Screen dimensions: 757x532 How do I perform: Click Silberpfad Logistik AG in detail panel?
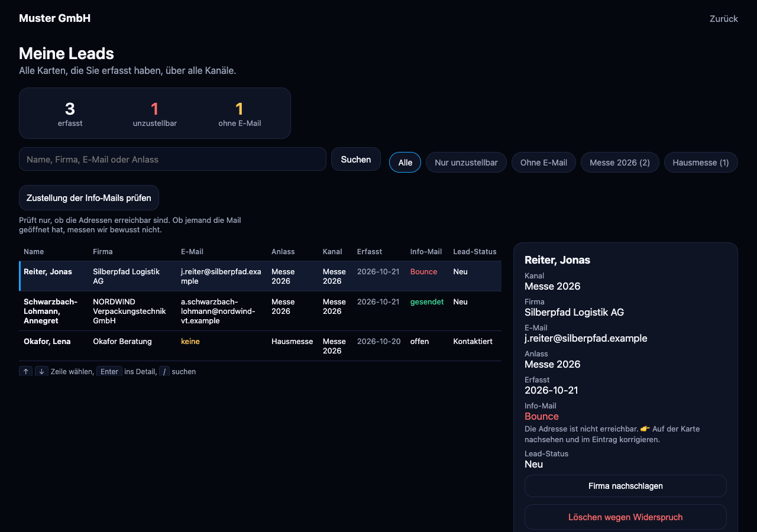574,312
